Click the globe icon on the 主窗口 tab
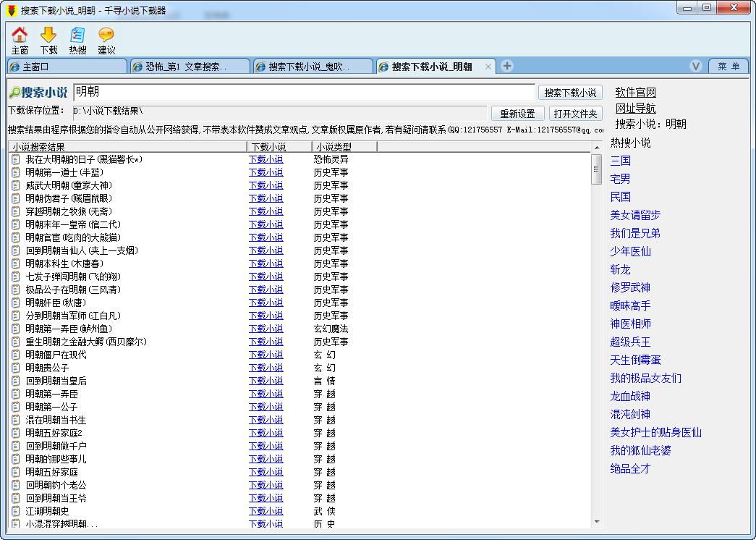Image resolution: width=756 pixels, height=540 pixels. coord(14,66)
